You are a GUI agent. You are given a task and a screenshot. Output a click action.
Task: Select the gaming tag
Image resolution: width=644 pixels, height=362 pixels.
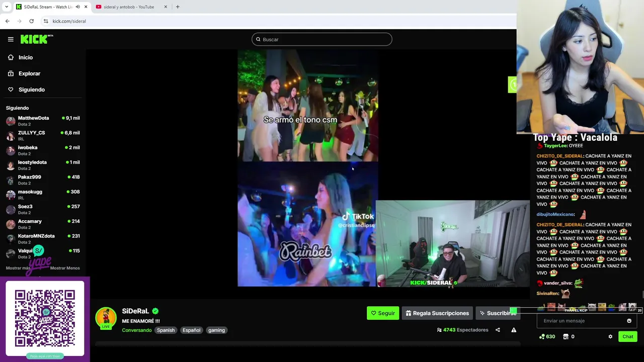(x=216, y=330)
